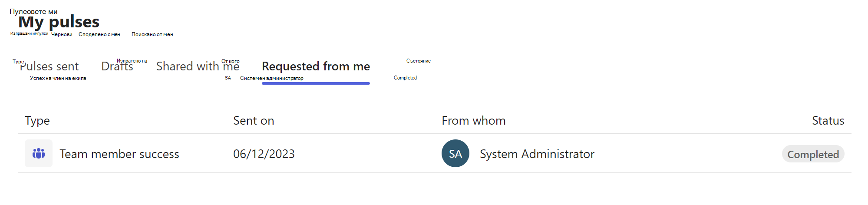Click the Sent on column header
Viewport: 868px width, 205px height.
[254, 121]
